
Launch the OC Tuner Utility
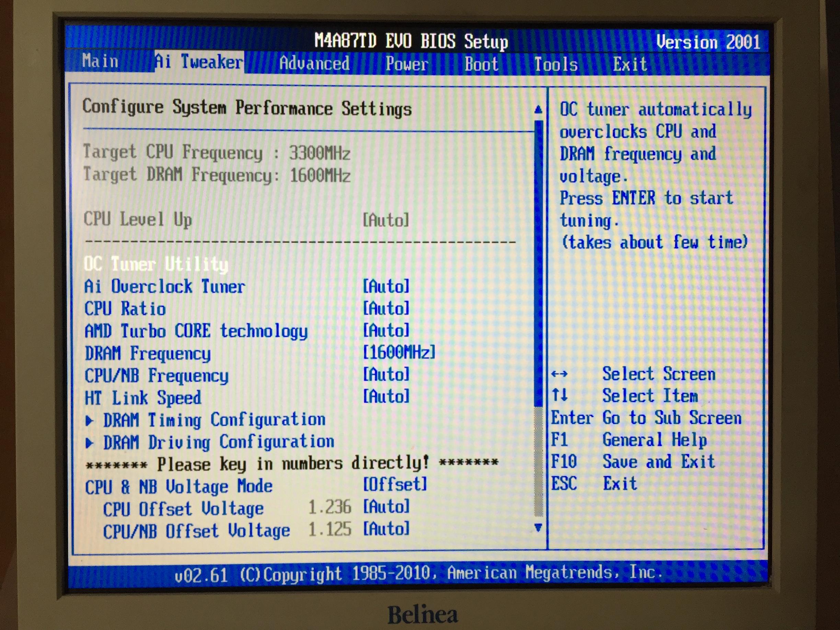[156, 264]
